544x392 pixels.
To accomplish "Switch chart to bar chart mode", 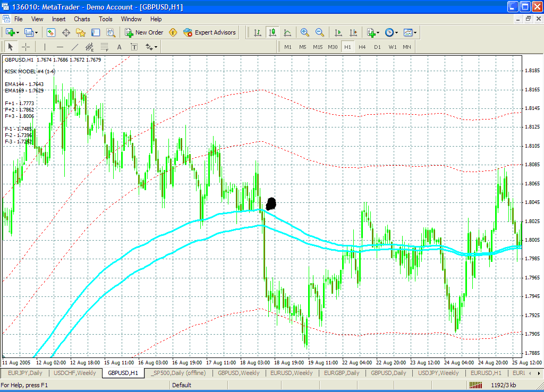I will pyautogui.click(x=258, y=32).
